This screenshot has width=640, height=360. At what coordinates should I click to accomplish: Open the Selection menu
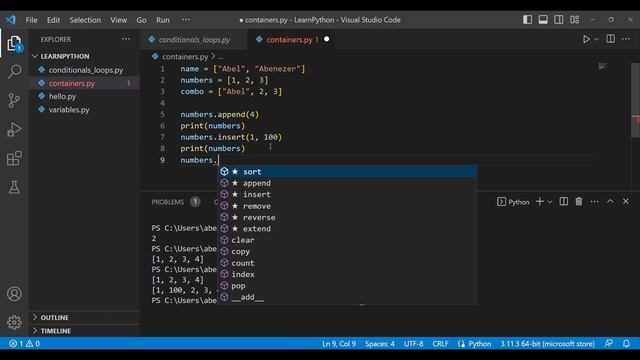85,20
